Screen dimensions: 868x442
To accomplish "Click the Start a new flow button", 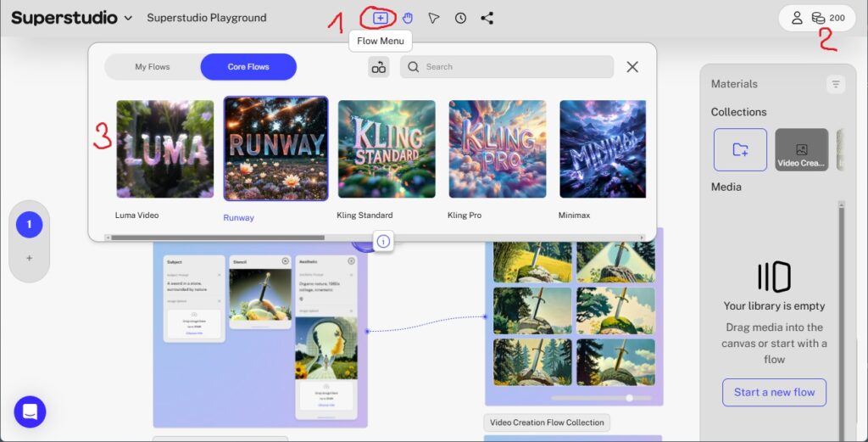I will tap(774, 392).
